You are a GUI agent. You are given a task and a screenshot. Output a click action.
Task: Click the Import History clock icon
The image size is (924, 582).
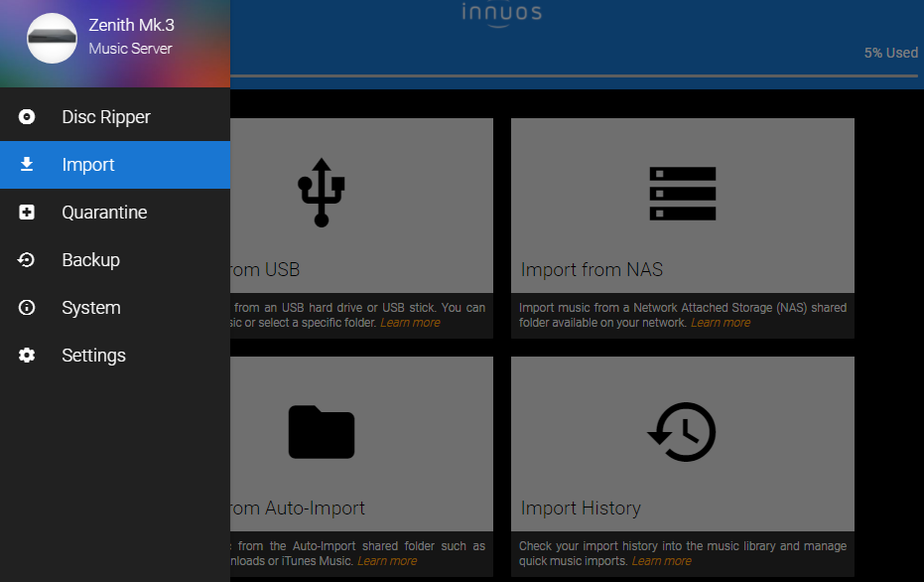[x=682, y=432]
